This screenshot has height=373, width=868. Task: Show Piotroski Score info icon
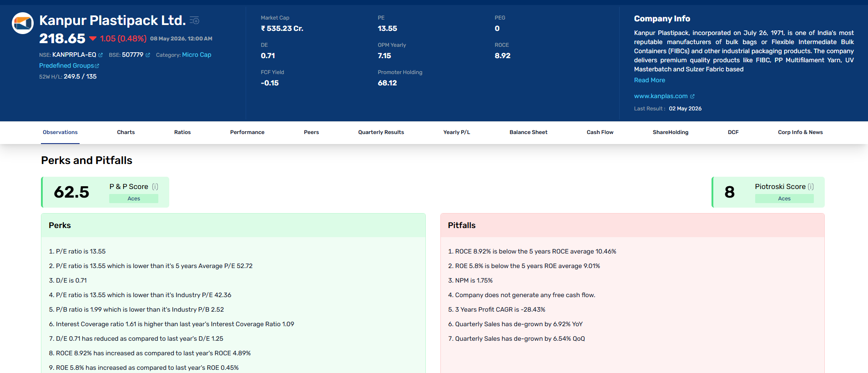(x=811, y=187)
